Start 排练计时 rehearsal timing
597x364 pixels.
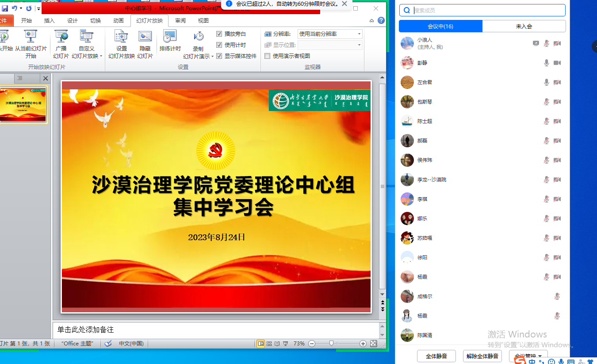click(170, 40)
